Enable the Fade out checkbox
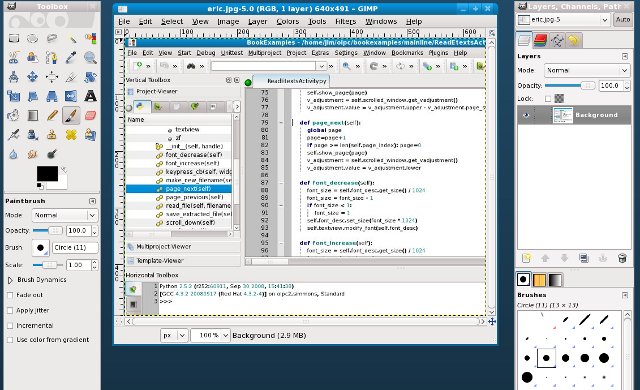Screen dimensions: 640x390 [x=10, y=295]
